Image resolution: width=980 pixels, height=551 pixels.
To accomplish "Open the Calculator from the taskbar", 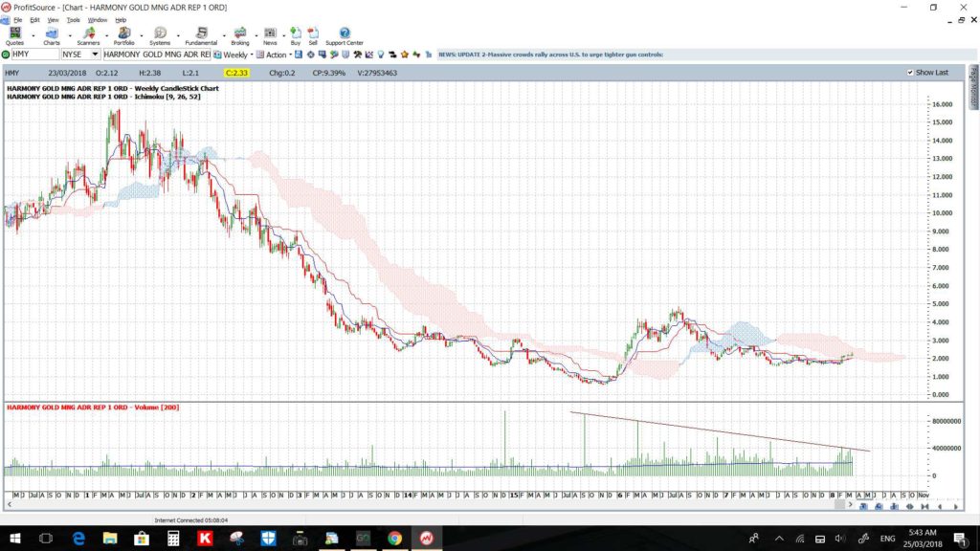I will click(173, 538).
